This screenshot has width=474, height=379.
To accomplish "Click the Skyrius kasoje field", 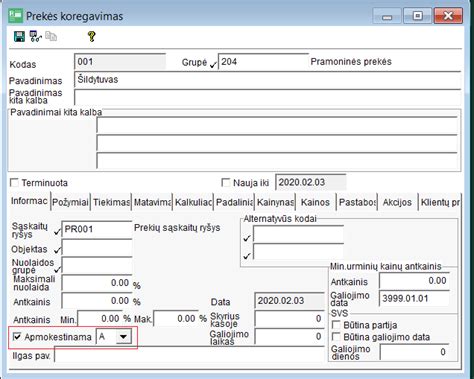I will [x=289, y=319].
